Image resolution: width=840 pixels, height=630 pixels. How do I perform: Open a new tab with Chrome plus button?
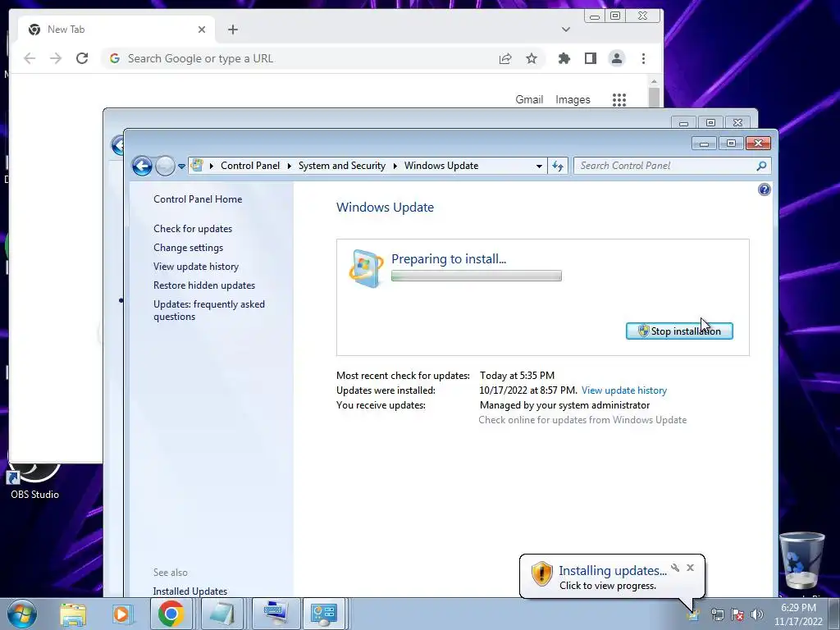click(232, 30)
